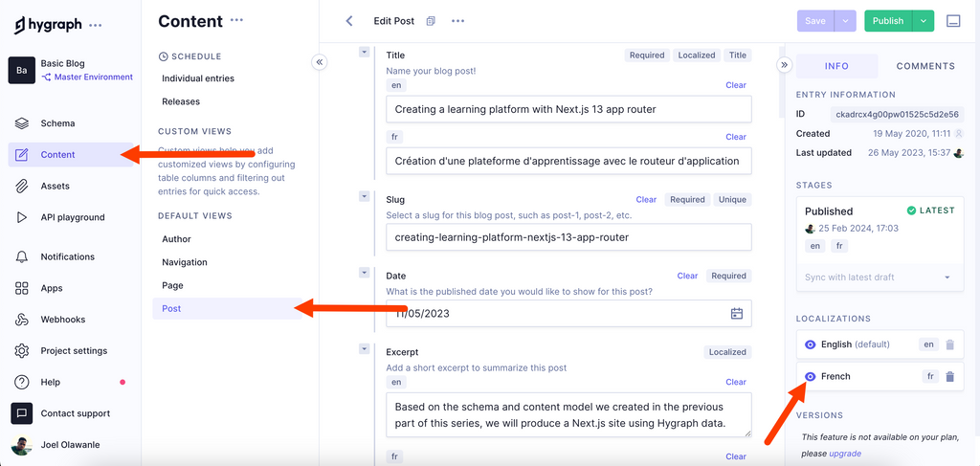This screenshot has height=466, width=980.
Task: Open Project settings
Action: tap(74, 350)
